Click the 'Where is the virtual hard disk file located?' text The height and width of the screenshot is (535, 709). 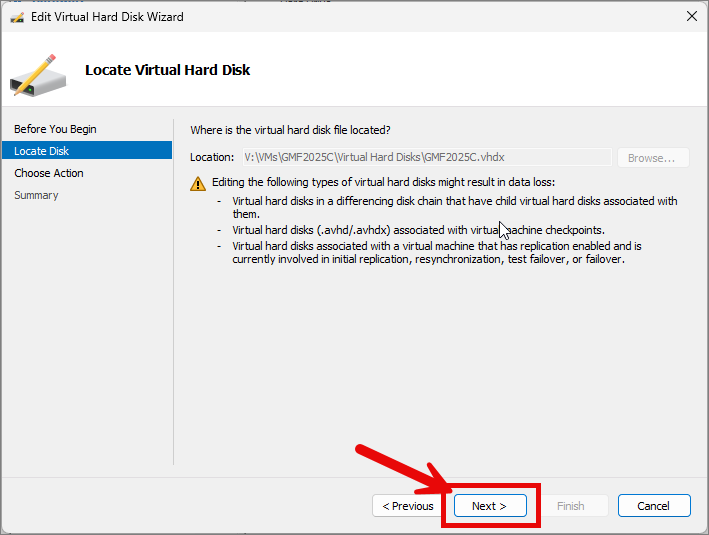tap(290, 130)
